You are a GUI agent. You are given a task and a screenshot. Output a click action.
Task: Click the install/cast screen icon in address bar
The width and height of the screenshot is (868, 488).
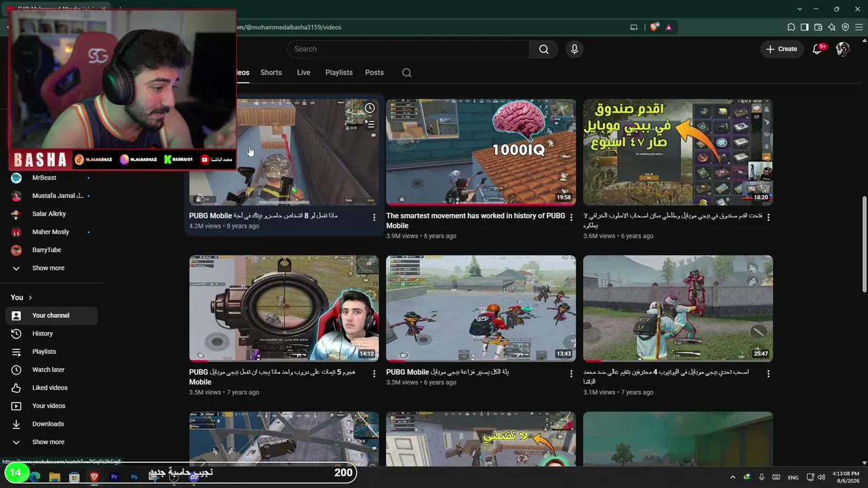tap(634, 27)
